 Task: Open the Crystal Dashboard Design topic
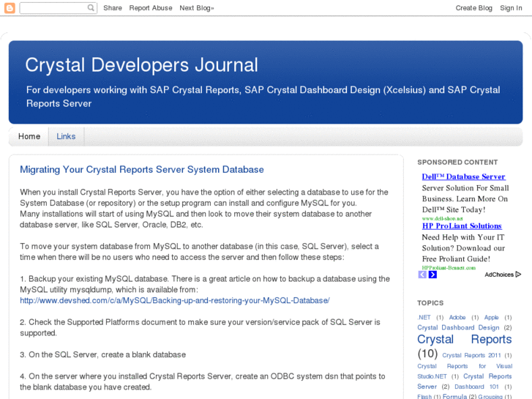458,327
